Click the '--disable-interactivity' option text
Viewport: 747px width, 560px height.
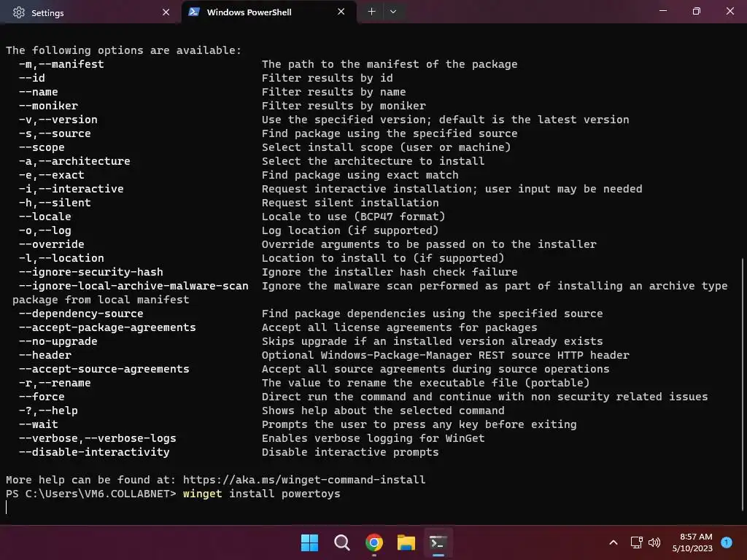[x=94, y=452]
